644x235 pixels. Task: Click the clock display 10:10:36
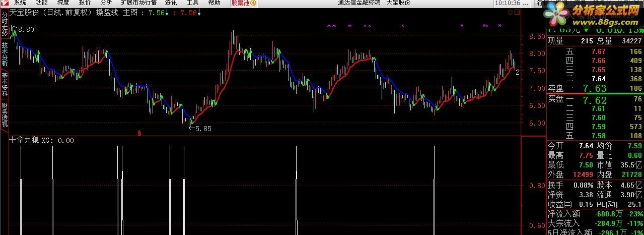click(x=508, y=3)
